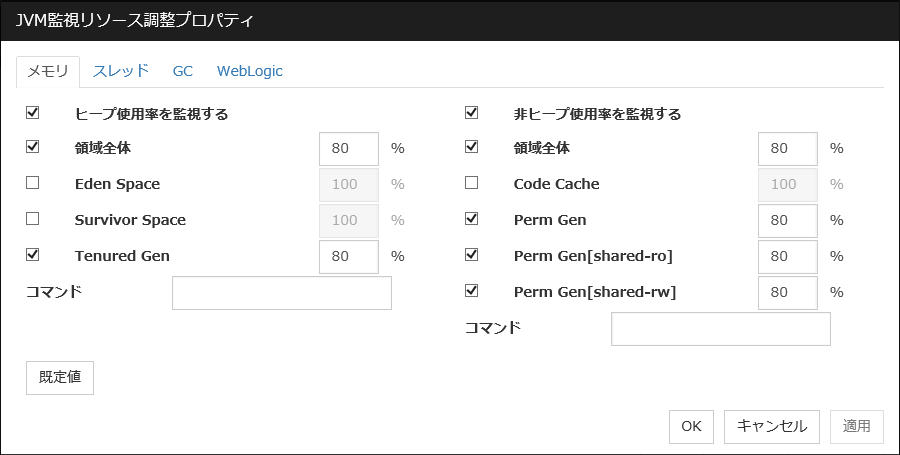Uncheck 非ヒープ使用率を監視する checkbox
The height and width of the screenshot is (455, 900).
coord(472,113)
